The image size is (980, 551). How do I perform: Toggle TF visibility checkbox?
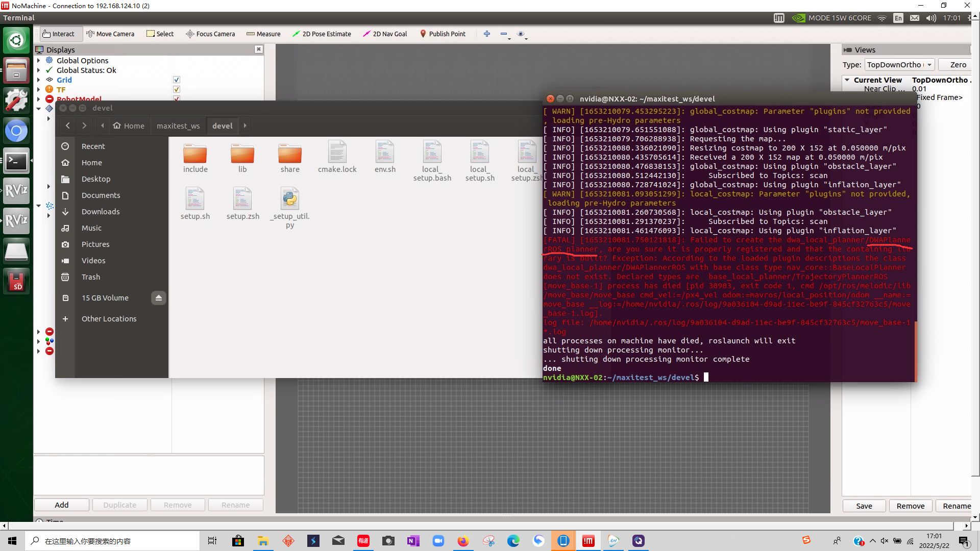click(176, 89)
